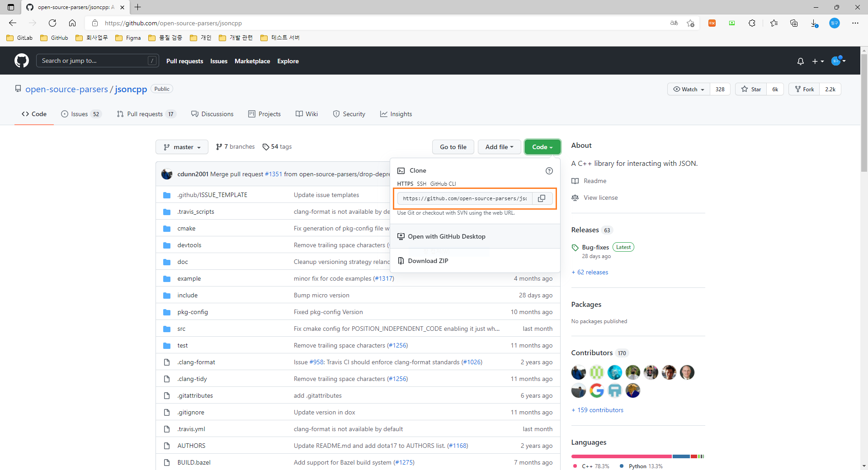Click the clone URL text field
Viewport: 868px width, 470px height.
[x=465, y=198]
